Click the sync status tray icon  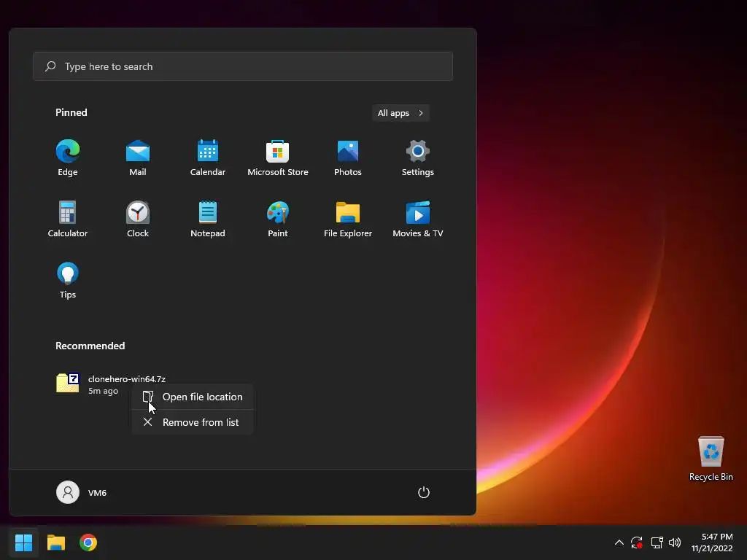tap(637, 542)
